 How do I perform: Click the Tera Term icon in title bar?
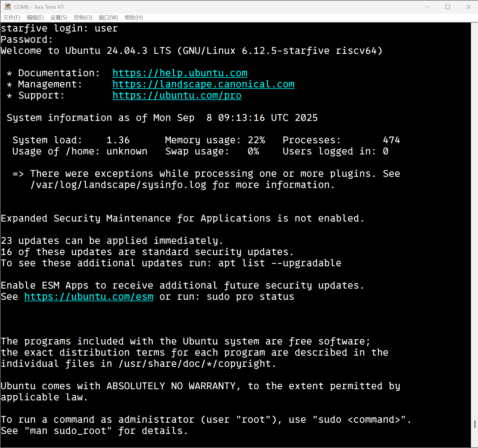pyautogui.click(x=8, y=6)
